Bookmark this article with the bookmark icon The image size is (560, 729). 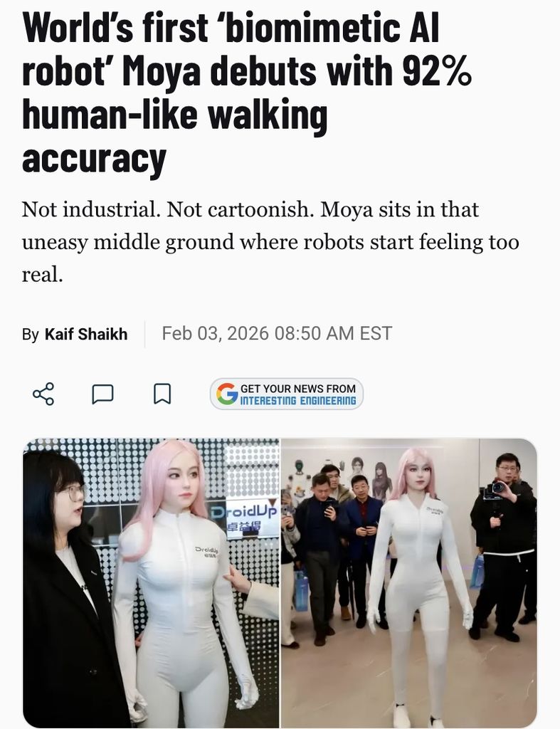(x=162, y=394)
